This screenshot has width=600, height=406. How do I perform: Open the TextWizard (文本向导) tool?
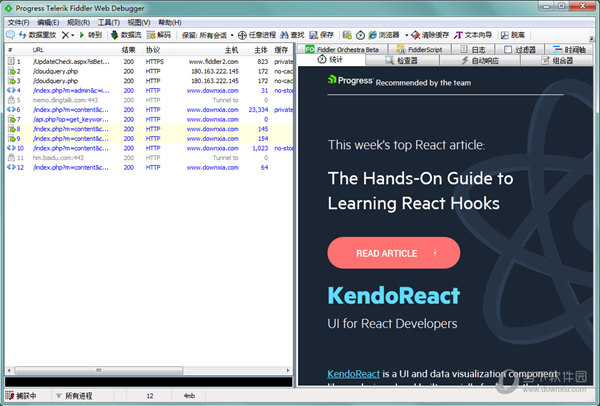(x=473, y=35)
